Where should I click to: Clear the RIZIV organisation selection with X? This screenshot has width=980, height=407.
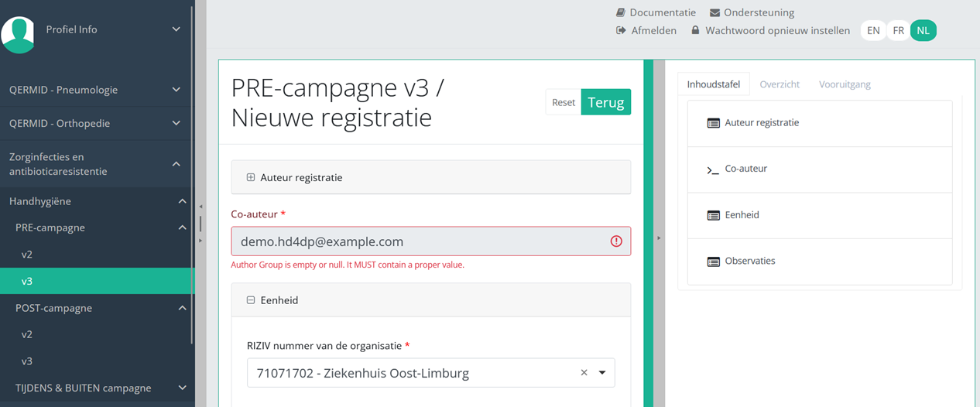(x=584, y=373)
